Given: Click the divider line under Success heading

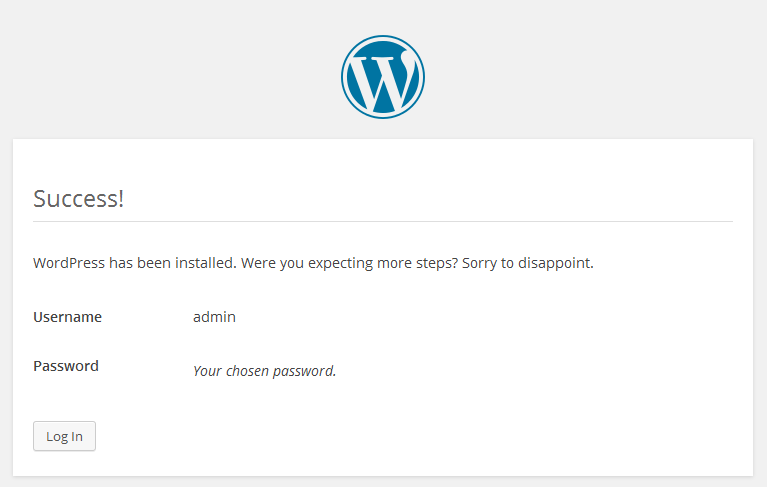Looking at the screenshot, I should [383, 221].
